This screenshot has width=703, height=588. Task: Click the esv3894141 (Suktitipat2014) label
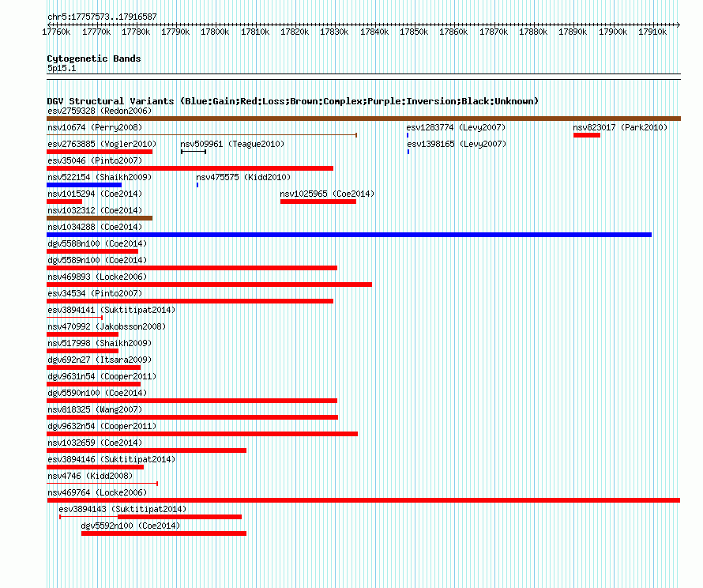tap(111, 310)
